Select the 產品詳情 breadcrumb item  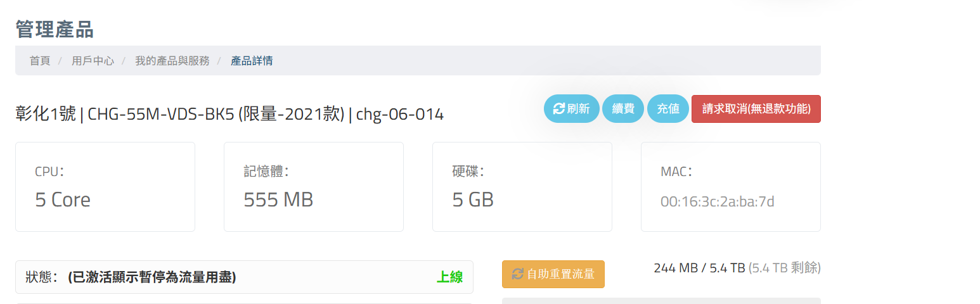(x=252, y=61)
